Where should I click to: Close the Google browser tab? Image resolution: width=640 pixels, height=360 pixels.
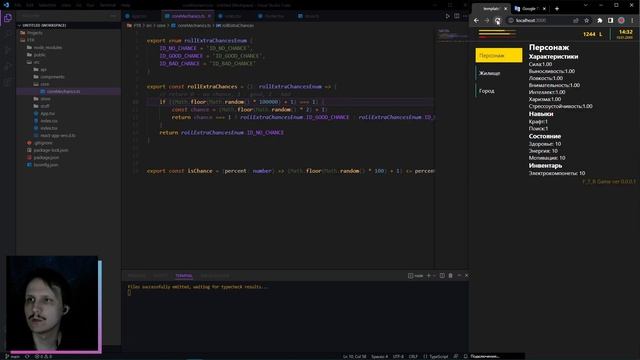[x=544, y=9]
